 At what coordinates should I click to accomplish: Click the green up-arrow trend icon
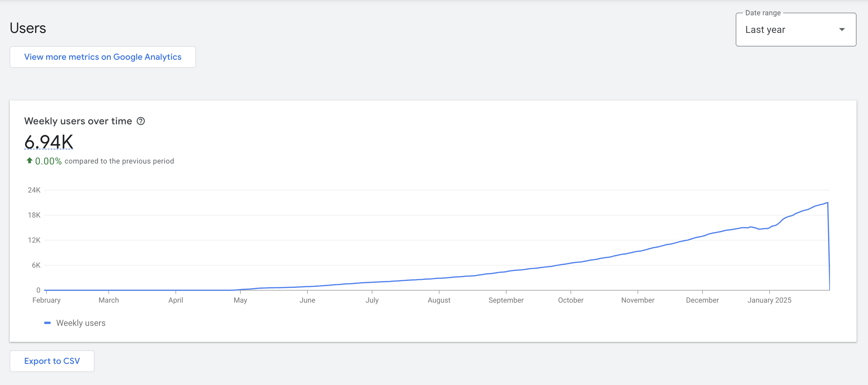(x=29, y=161)
